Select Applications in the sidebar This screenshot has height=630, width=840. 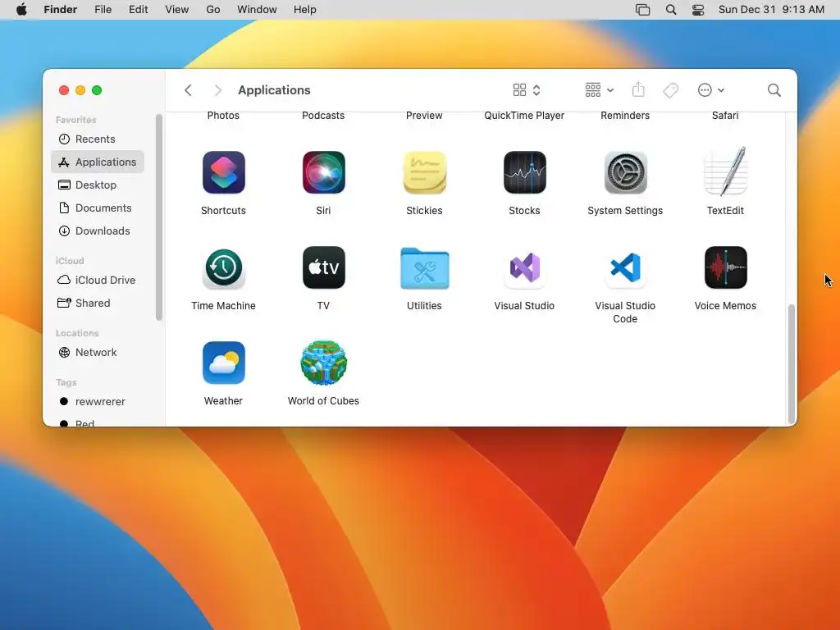(98, 162)
